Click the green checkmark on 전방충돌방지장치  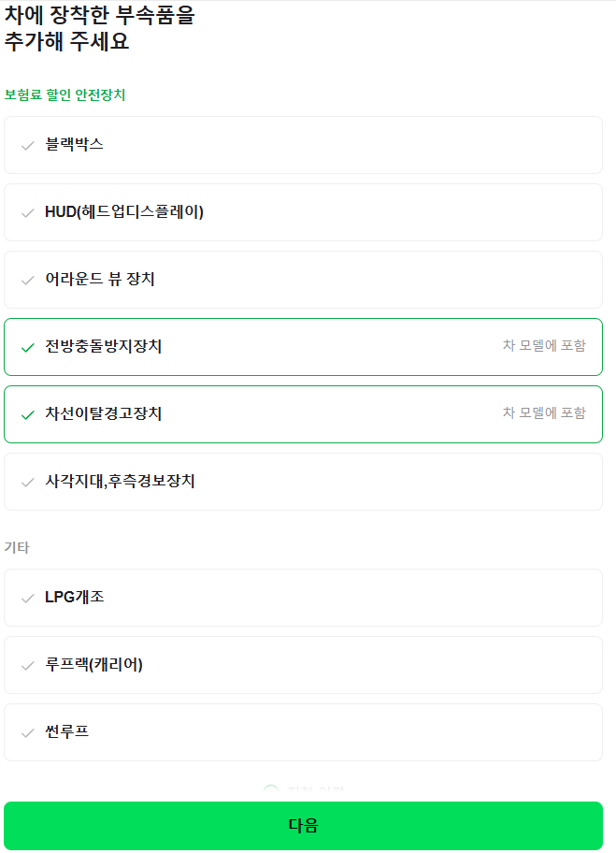[x=28, y=345]
